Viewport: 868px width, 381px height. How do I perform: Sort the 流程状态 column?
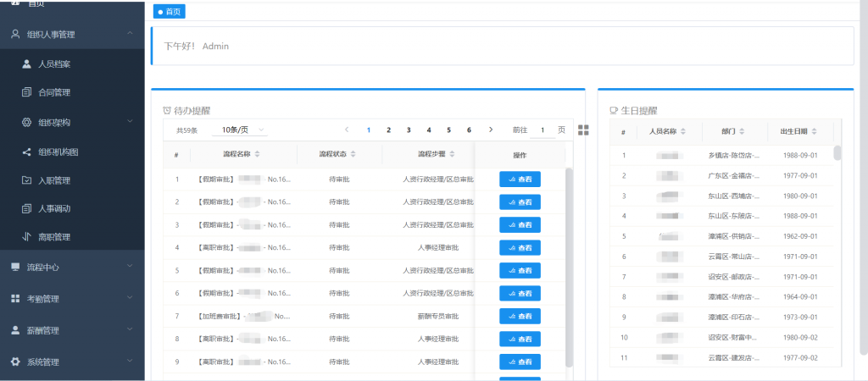(x=353, y=154)
